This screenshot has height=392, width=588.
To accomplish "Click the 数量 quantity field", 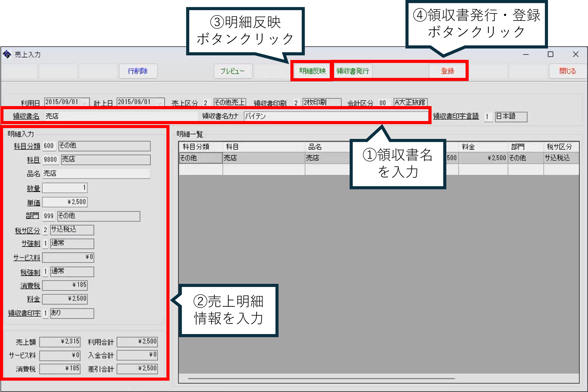I will coord(65,188).
